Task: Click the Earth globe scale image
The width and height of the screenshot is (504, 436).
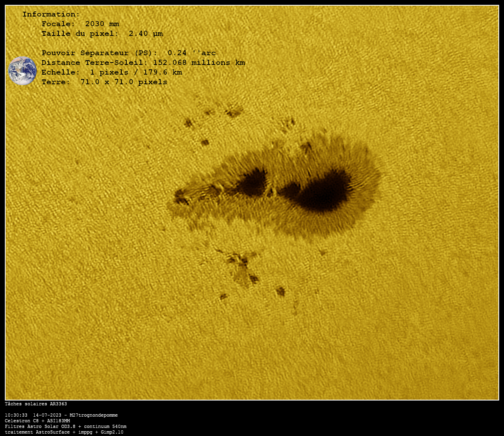Action: tap(23, 71)
